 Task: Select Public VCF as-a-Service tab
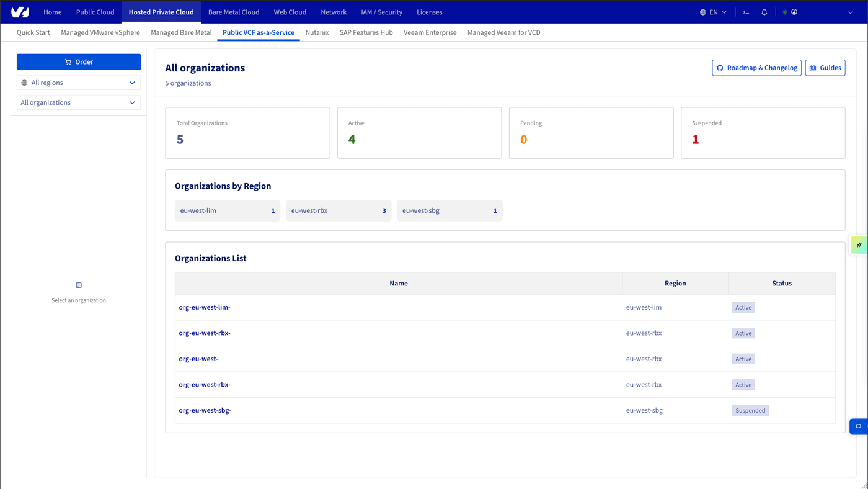pyautogui.click(x=259, y=32)
